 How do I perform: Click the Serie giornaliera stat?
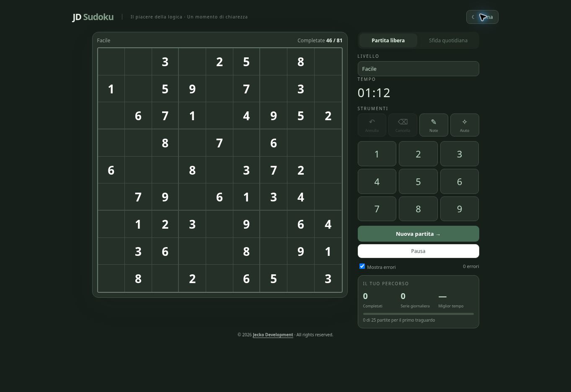click(415, 300)
